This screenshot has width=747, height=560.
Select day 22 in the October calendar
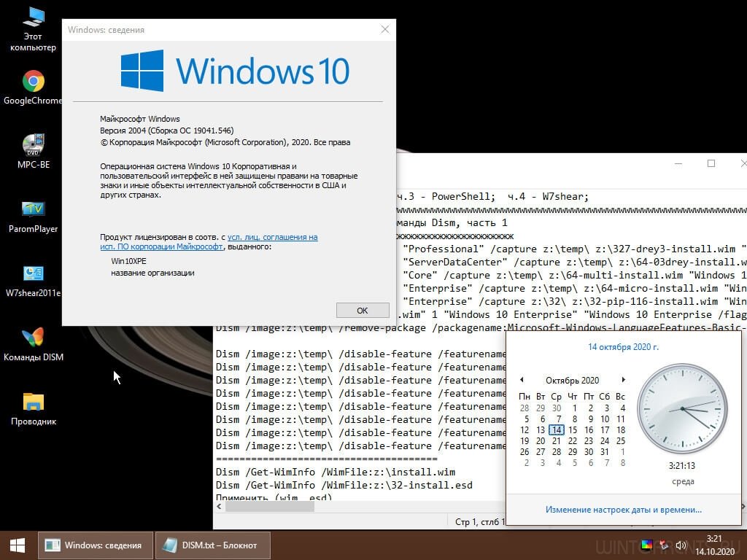(x=573, y=440)
